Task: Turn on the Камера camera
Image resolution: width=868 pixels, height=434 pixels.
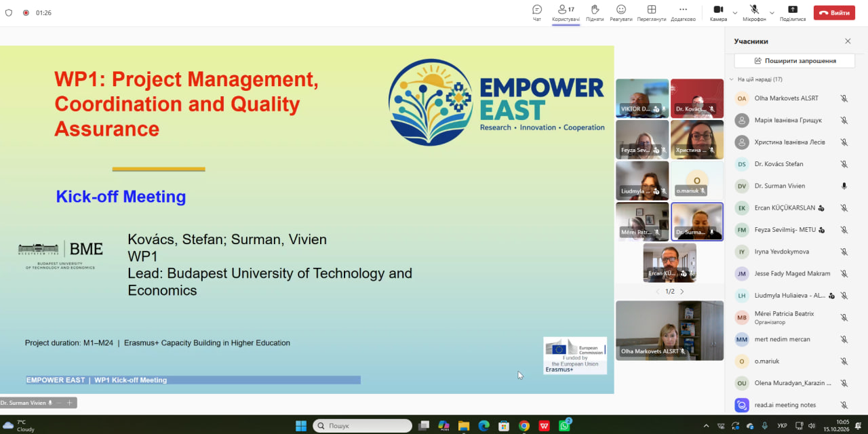Action: click(718, 12)
